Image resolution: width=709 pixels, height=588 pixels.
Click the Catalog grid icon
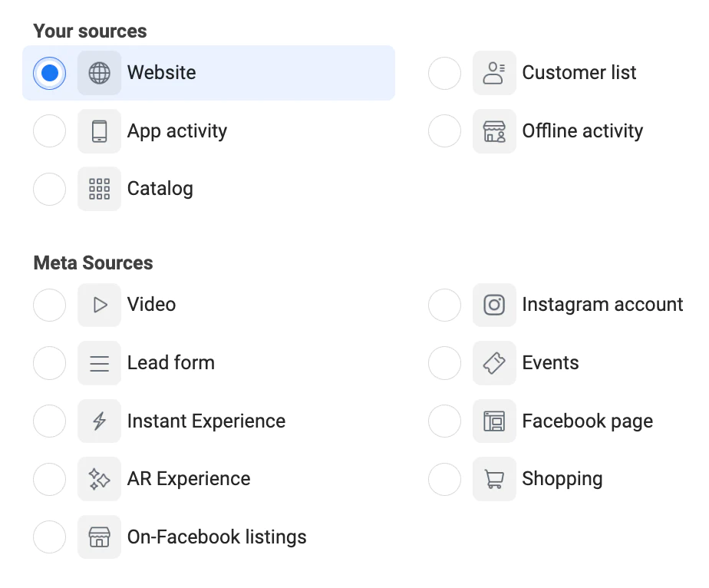99,189
